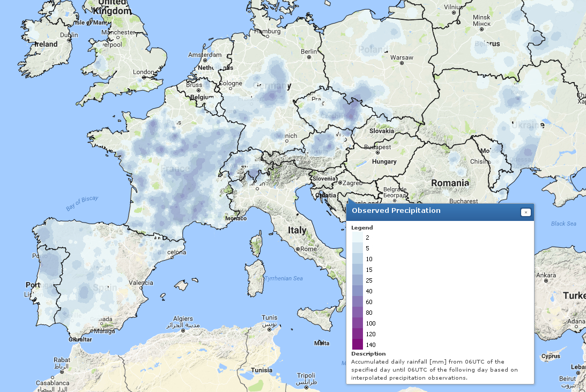
Task: Close the Observed Precipitation popup
Action: [x=526, y=212]
